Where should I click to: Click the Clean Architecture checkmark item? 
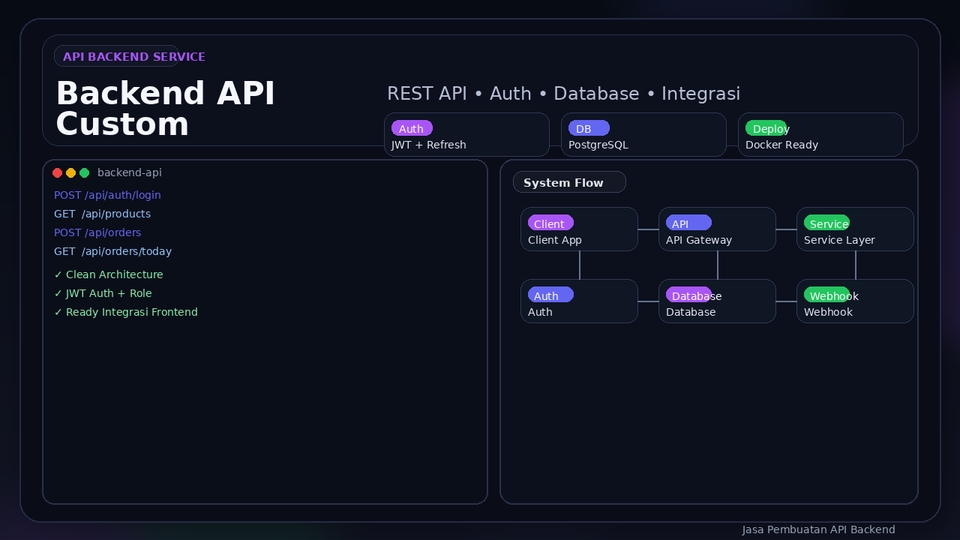pyautogui.click(x=108, y=275)
